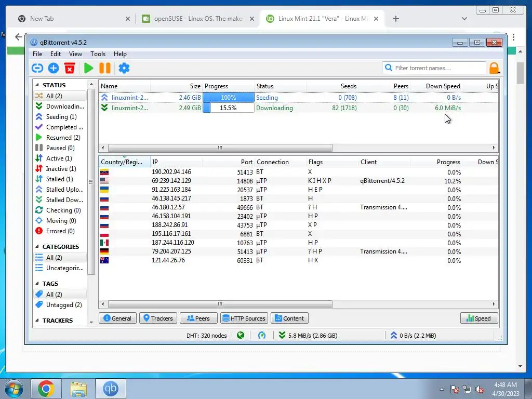Select peer with IP 121.44.26.76
Viewport: 532px width, 399px height.
point(299,260)
